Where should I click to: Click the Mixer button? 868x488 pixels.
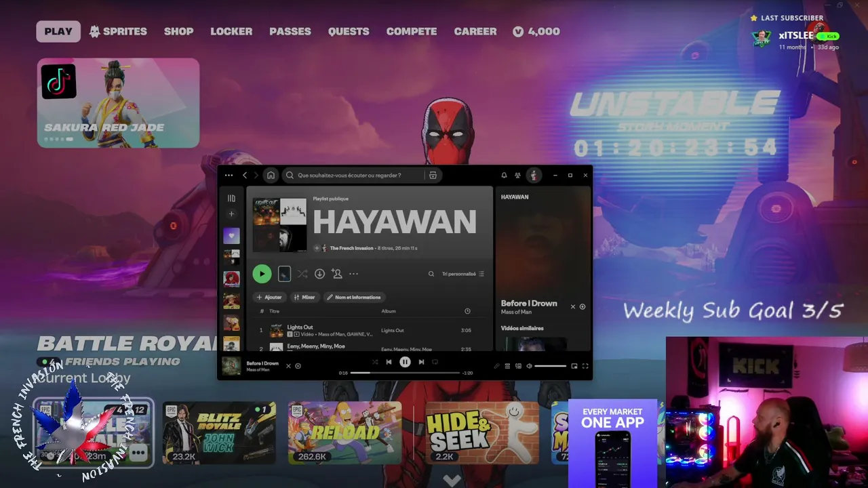[x=304, y=297]
